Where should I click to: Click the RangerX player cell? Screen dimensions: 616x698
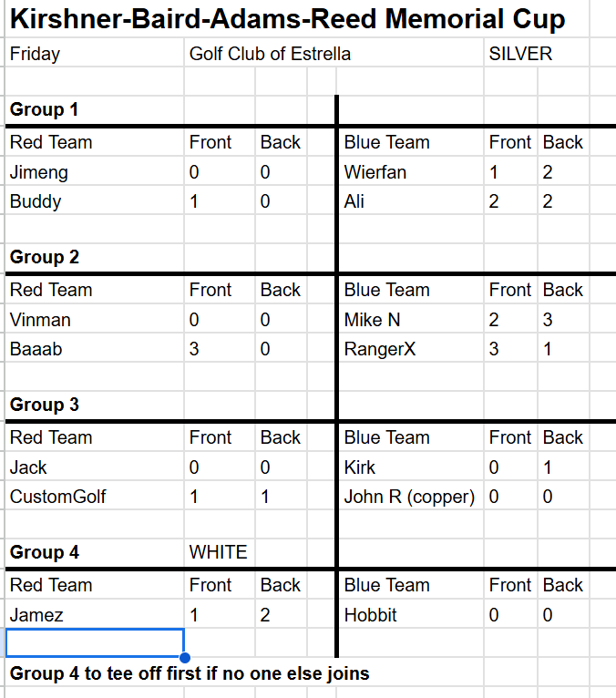pos(380,349)
